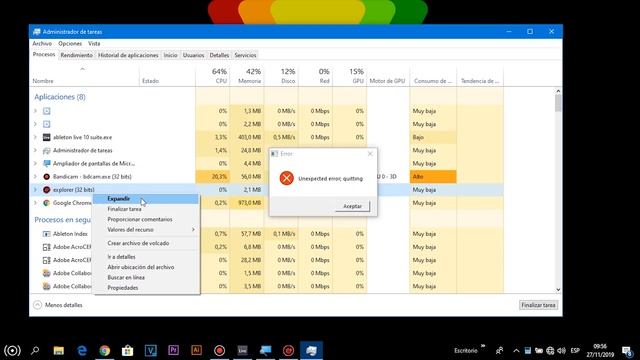Screen dimensions: 640x360
Task: Open the Opciones menu
Action: (x=70, y=43)
